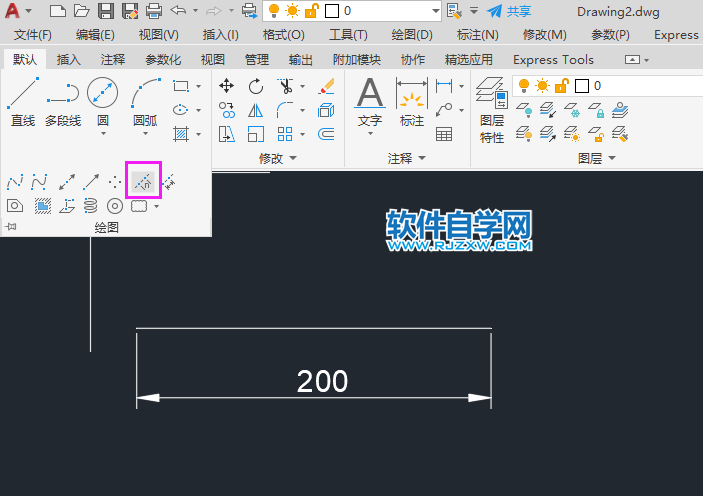Select the region tool icon
The height and width of the screenshot is (496, 703).
15,206
